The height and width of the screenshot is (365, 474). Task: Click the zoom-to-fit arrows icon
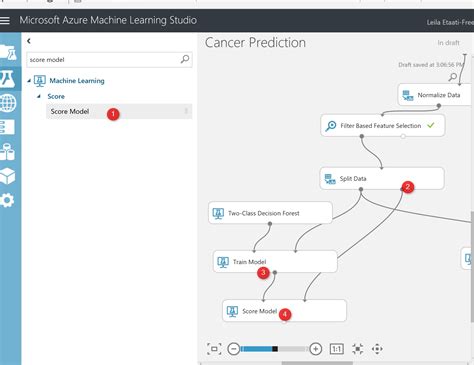click(358, 349)
